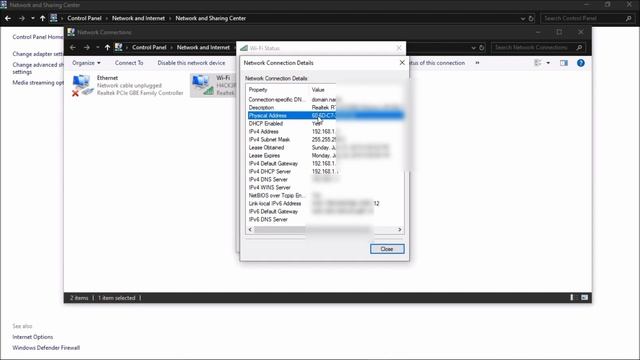The height and width of the screenshot is (360, 640).
Task: Select the Lease Expires row
Action: pyautogui.click(x=326, y=156)
